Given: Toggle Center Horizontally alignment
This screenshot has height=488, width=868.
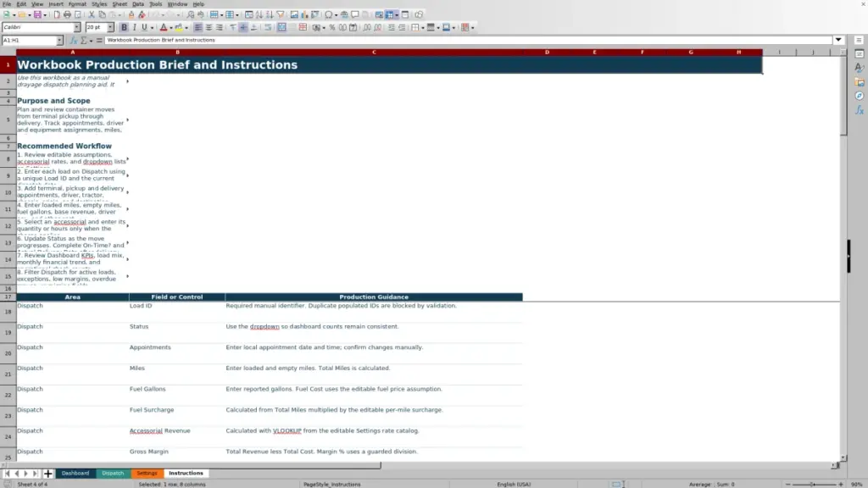Looking at the screenshot, I should click(209, 28).
